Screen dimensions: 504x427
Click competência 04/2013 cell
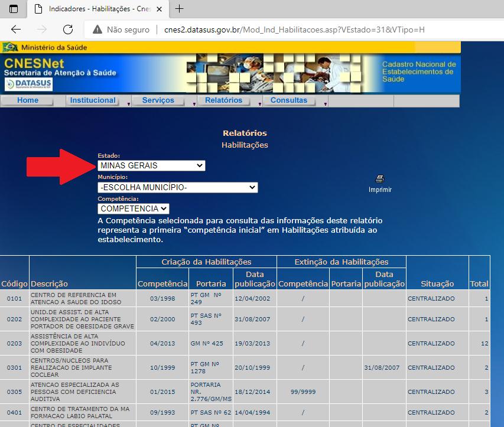[162, 344]
